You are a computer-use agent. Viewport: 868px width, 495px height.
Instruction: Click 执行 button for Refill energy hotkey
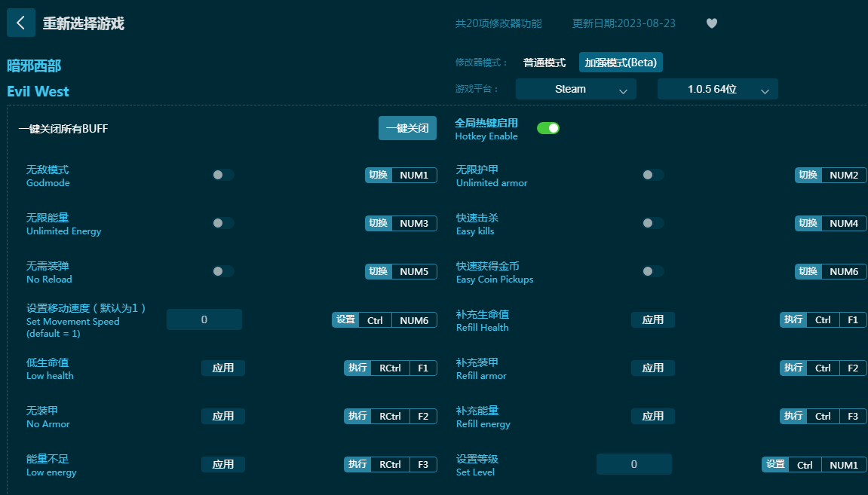click(793, 417)
